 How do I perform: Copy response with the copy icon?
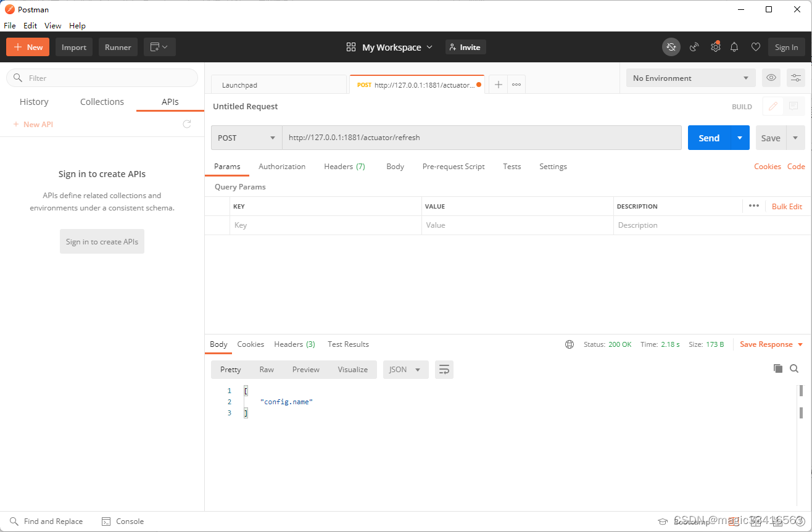tap(778, 368)
